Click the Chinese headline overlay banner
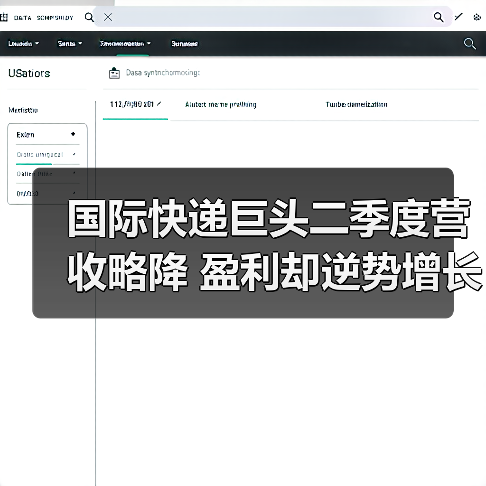 [x=243, y=243]
